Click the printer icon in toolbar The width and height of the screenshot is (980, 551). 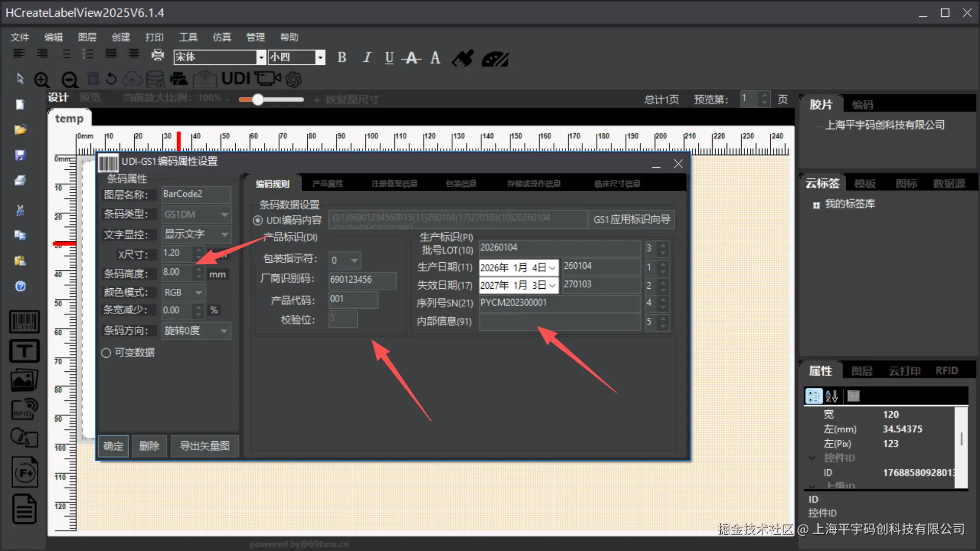[158, 55]
